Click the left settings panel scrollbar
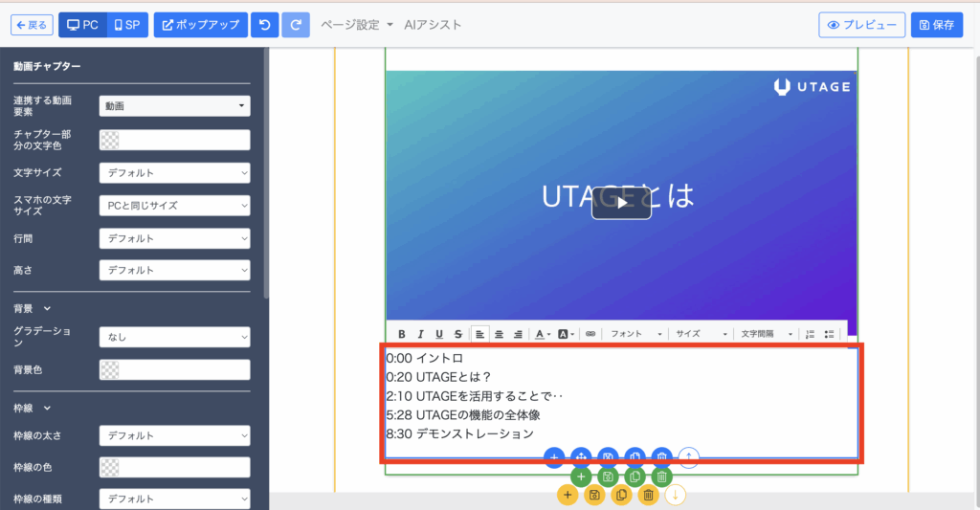Viewport: 980px width, 510px height. click(266, 172)
